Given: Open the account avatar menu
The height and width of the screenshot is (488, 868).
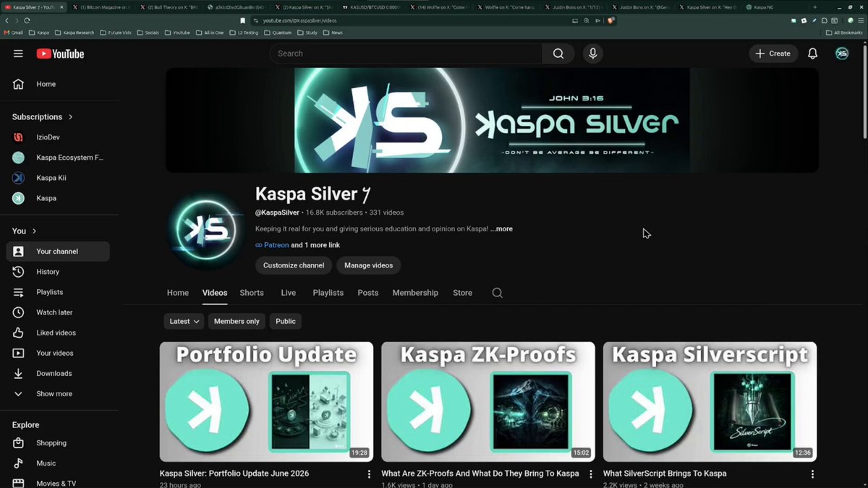Looking at the screenshot, I should [x=842, y=53].
